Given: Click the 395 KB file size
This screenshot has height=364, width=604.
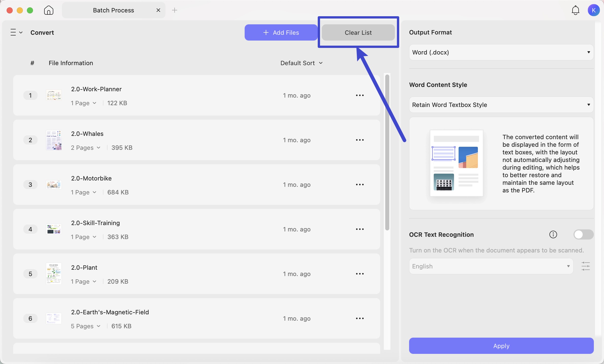Looking at the screenshot, I should [x=122, y=148].
